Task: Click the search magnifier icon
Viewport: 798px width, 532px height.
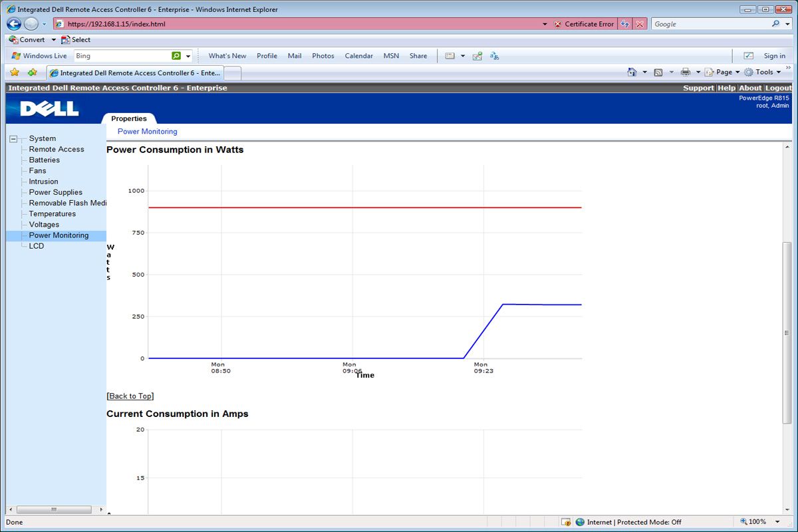Action: pos(776,24)
